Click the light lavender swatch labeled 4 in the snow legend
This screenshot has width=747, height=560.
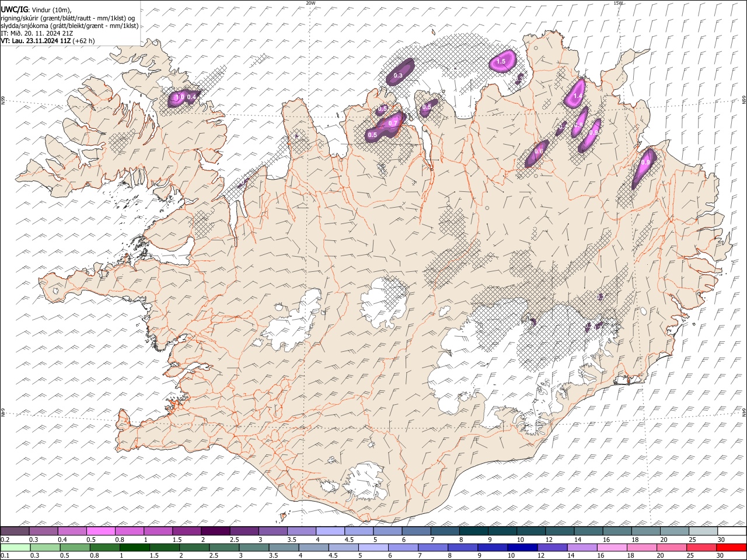(x=330, y=531)
